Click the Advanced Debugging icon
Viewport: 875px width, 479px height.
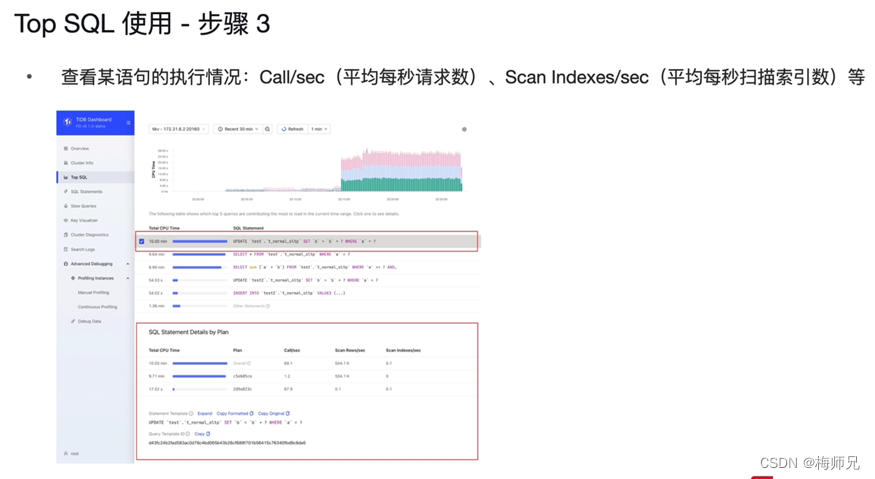pos(66,264)
